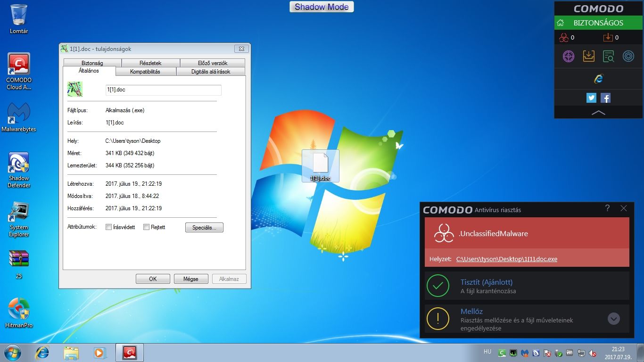Click the blue concentric circles widget icon
This screenshot has height=362, width=644.
628,56
